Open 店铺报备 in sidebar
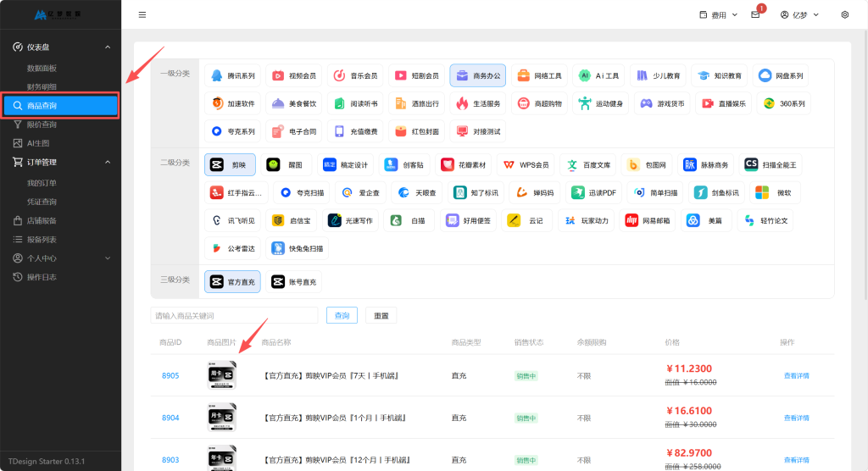 click(42, 221)
